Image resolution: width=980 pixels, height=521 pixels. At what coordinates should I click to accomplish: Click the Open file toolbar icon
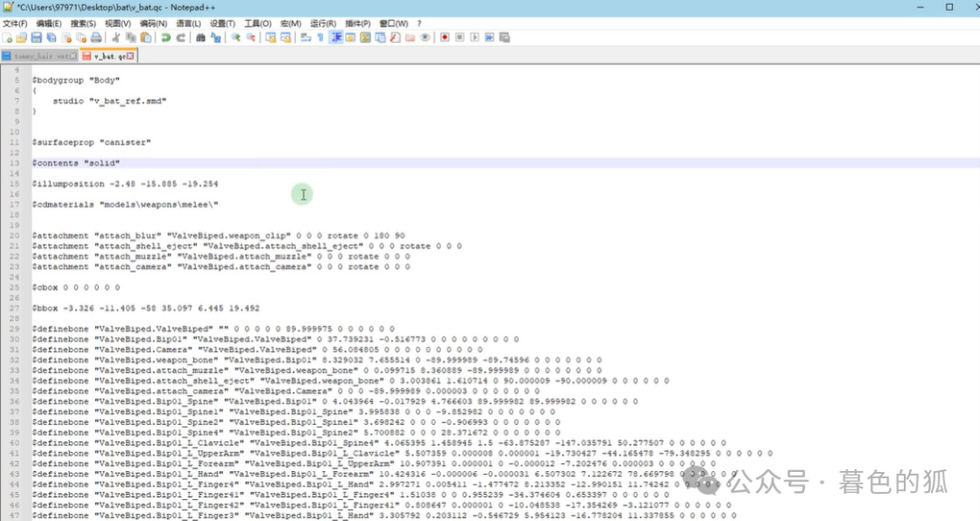point(21,37)
